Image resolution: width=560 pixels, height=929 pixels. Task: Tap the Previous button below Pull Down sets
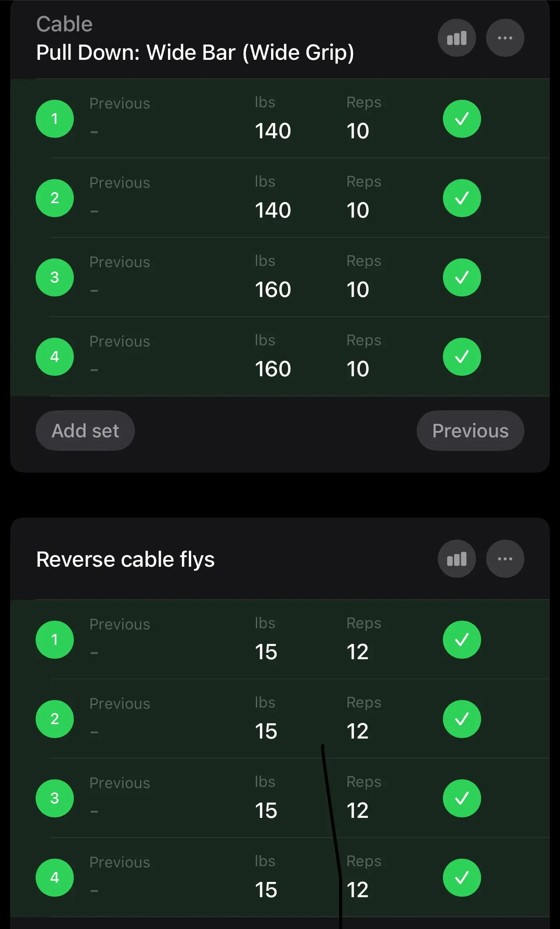(x=470, y=431)
